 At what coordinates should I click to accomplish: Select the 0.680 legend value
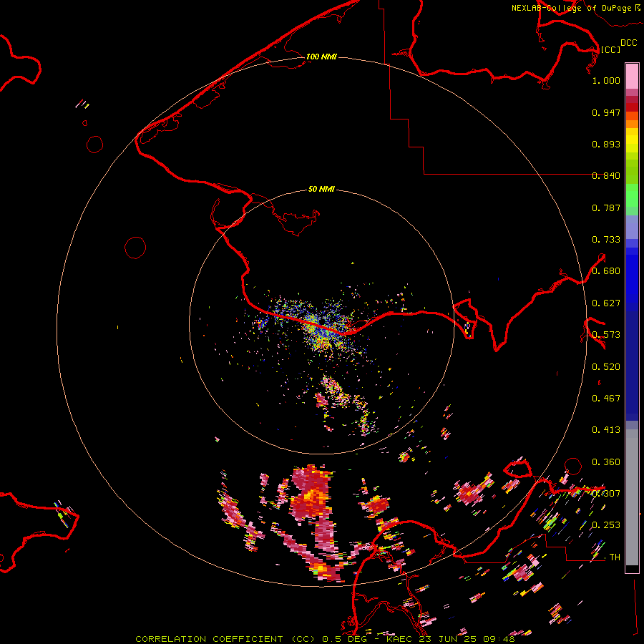(x=606, y=271)
